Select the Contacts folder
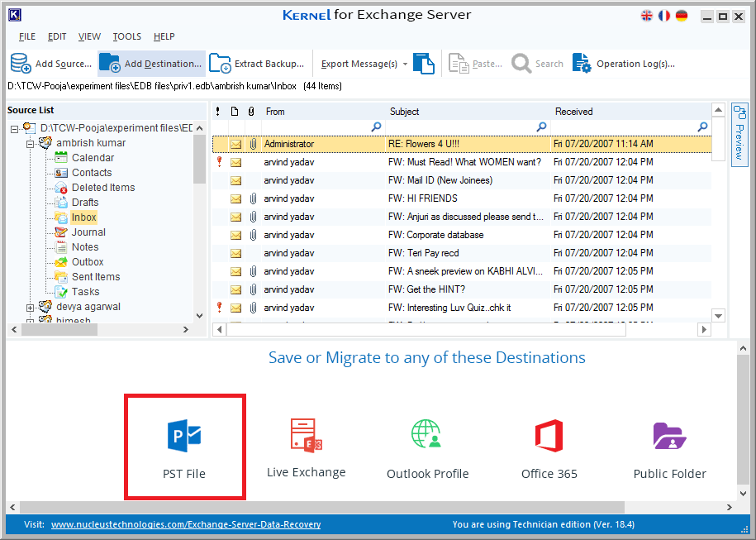This screenshot has height=540, width=756. [92, 173]
